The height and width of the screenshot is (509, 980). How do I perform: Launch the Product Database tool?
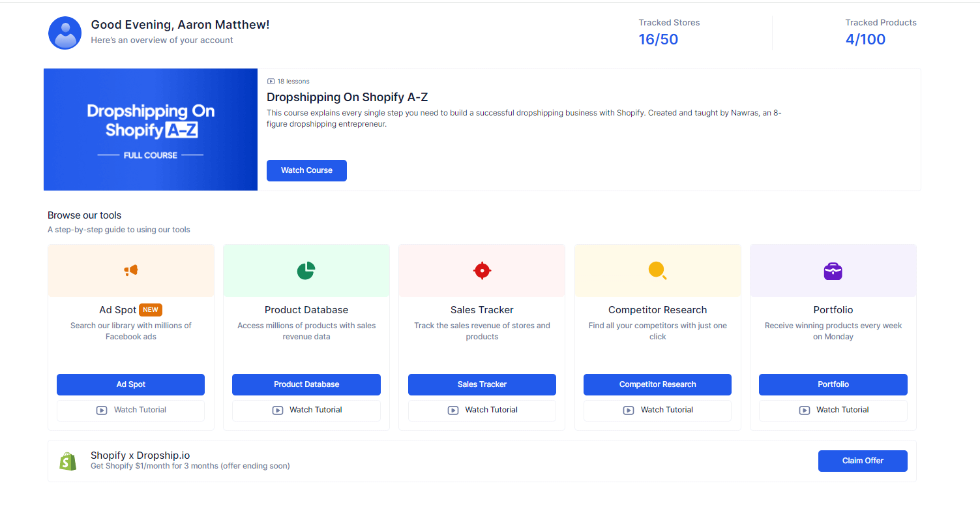(x=306, y=384)
